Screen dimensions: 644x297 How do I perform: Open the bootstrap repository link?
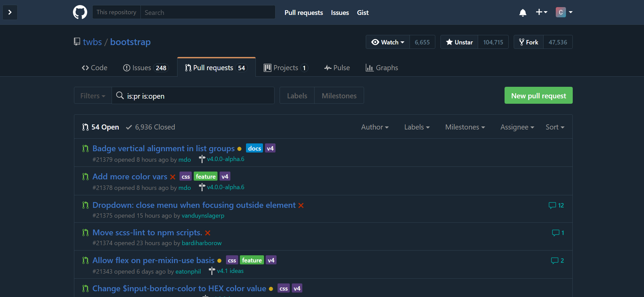point(130,42)
